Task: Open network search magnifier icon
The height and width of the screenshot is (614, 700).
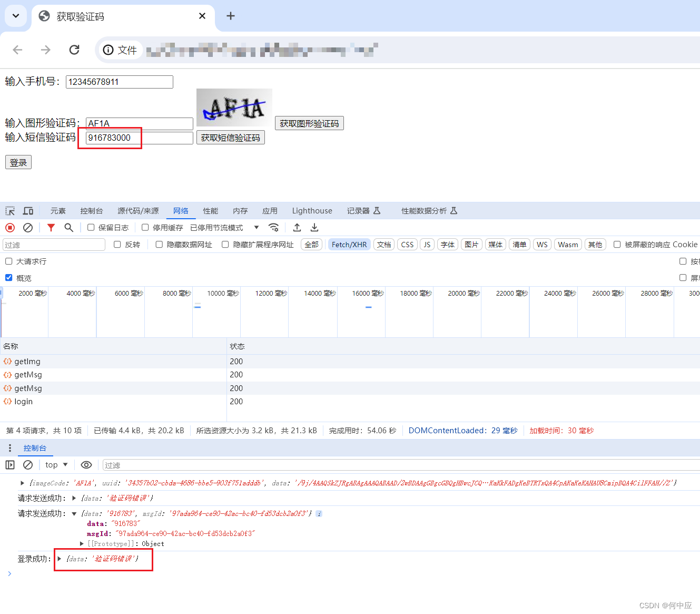Action: click(x=69, y=228)
